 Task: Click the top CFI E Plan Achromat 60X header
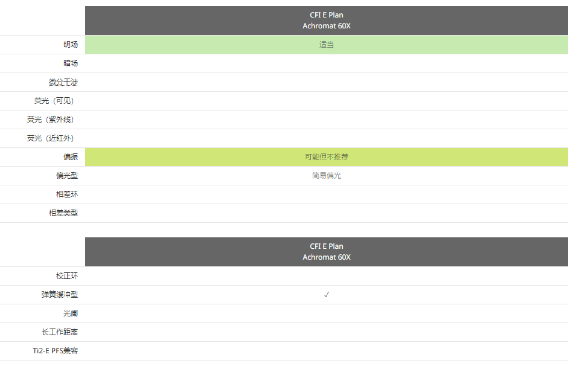(x=327, y=21)
